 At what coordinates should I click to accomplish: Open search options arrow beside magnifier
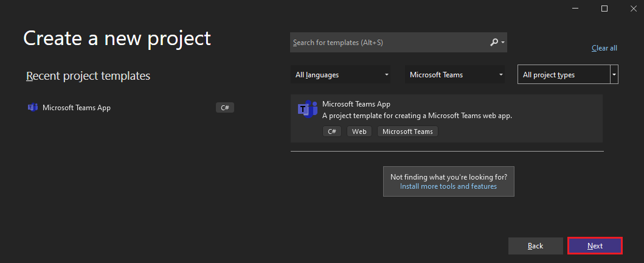pyautogui.click(x=503, y=43)
